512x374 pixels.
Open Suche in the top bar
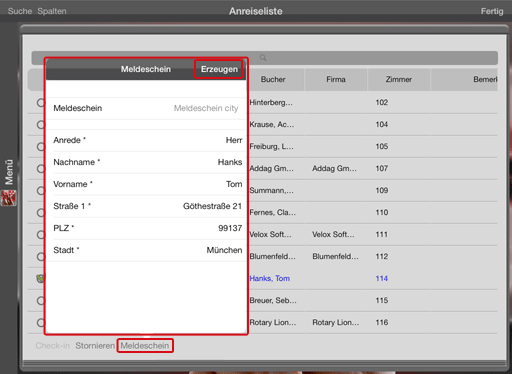pyautogui.click(x=20, y=11)
